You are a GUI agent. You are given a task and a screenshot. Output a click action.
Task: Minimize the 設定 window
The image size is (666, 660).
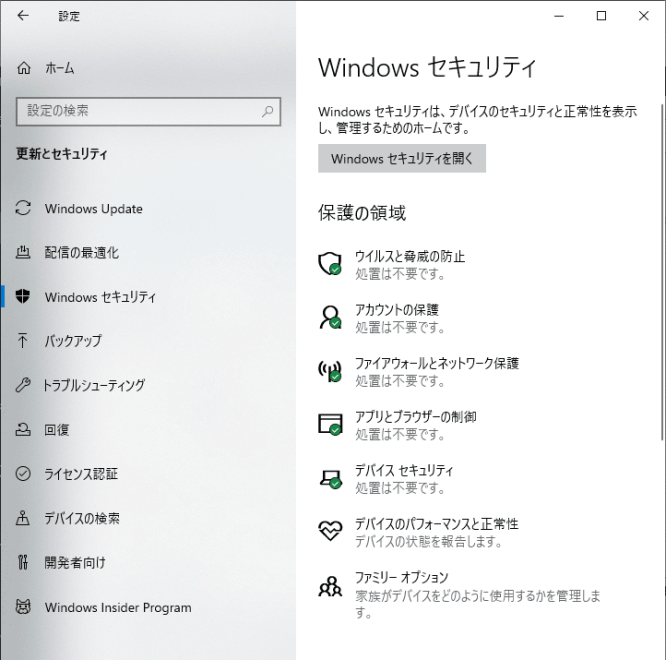pos(559,16)
